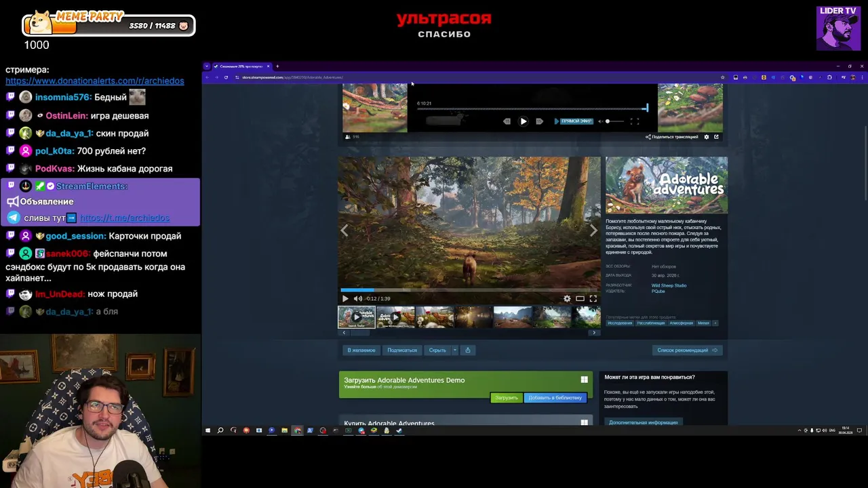Open a new browser tab
This screenshot has height=488, width=868.
pos(277,66)
